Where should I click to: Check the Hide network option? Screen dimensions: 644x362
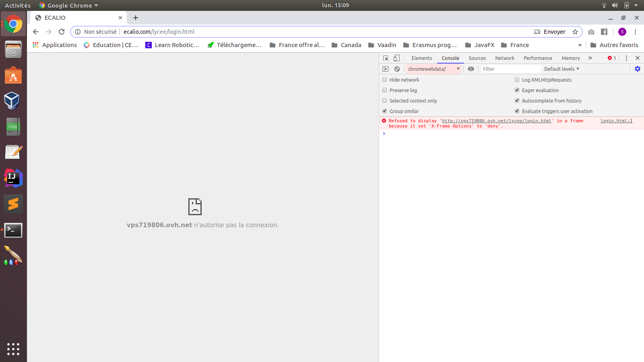click(385, 80)
